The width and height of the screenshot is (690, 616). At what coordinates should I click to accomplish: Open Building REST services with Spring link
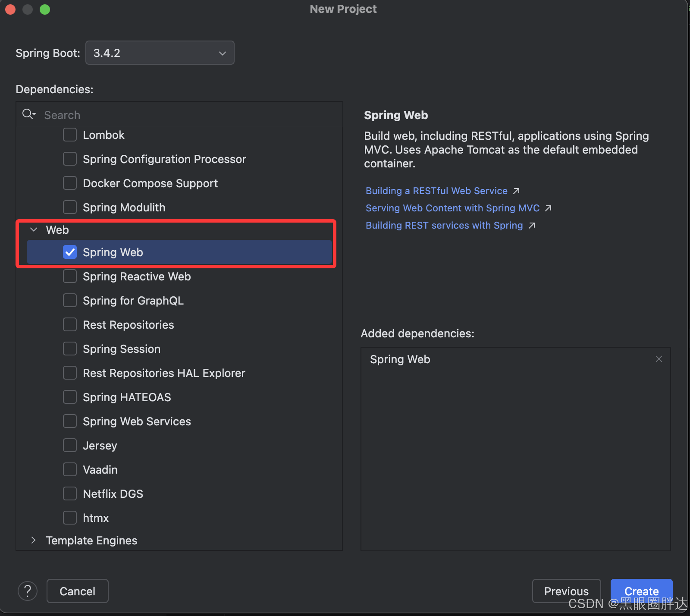[444, 225]
